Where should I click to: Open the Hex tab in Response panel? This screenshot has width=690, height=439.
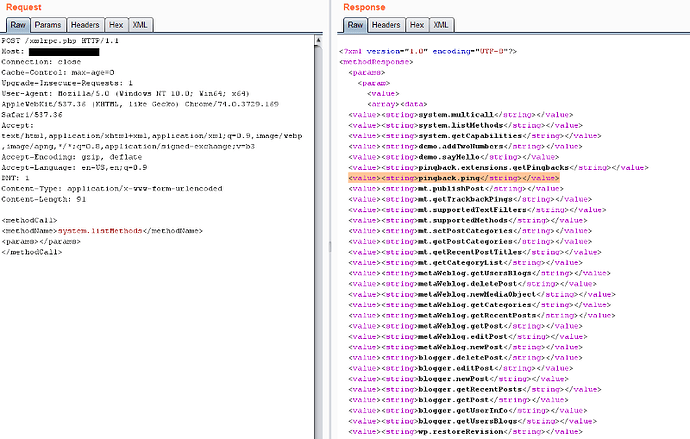click(418, 24)
